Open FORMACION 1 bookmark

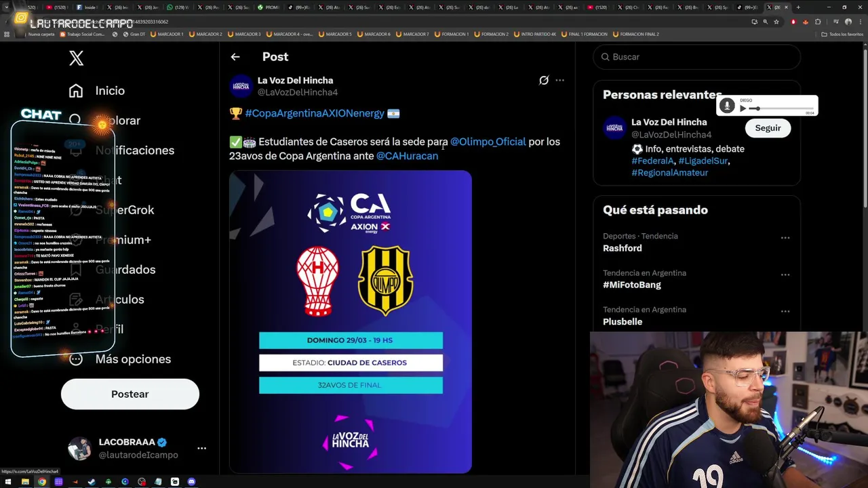coord(452,34)
